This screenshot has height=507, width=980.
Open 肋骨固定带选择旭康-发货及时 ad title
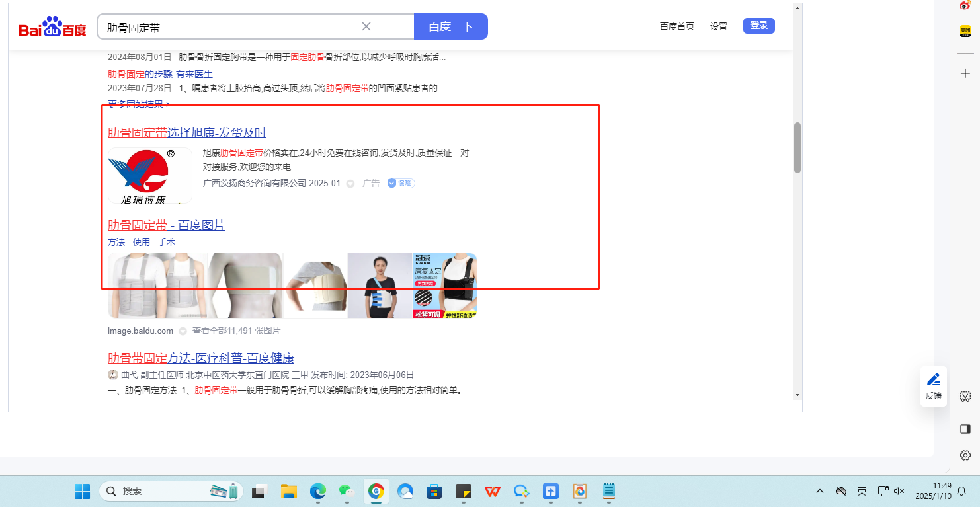pos(187,132)
